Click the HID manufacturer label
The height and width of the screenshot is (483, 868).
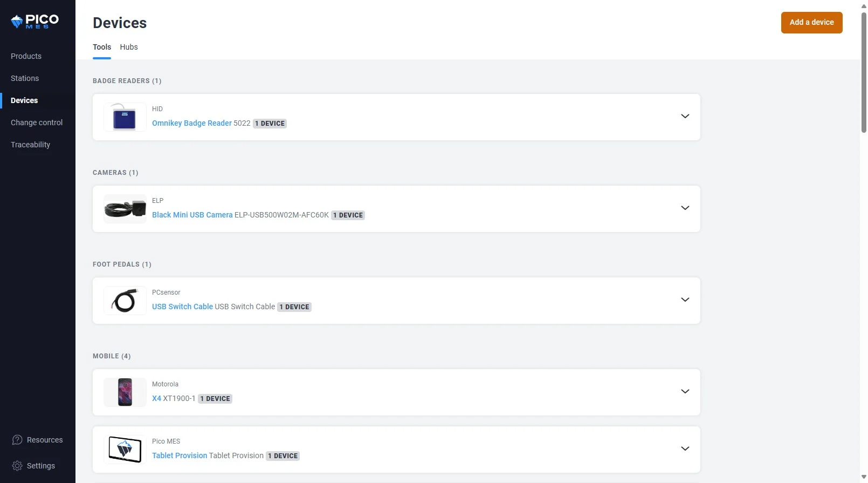(x=157, y=109)
